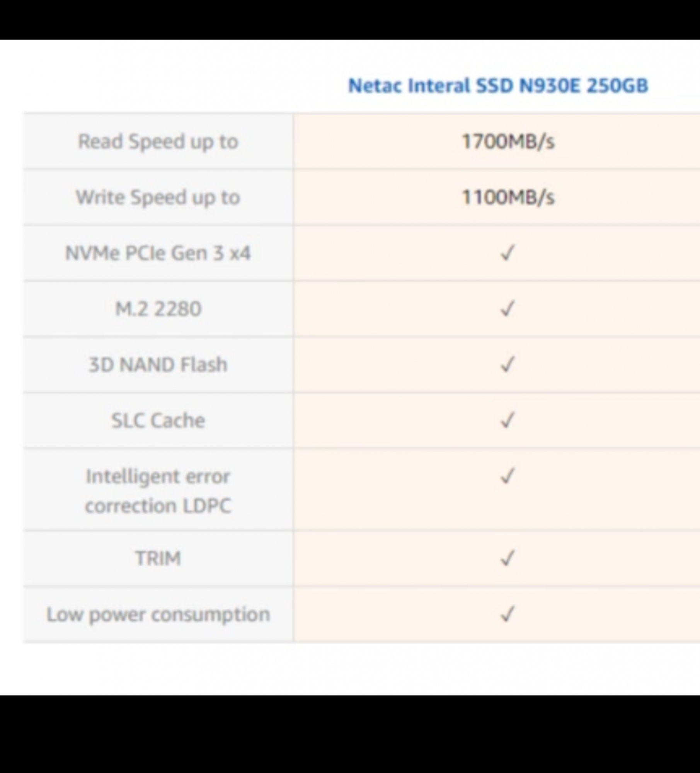Click the Low power consumption checkmark
This screenshot has height=773, width=700.
pyautogui.click(x=507, y=614)
